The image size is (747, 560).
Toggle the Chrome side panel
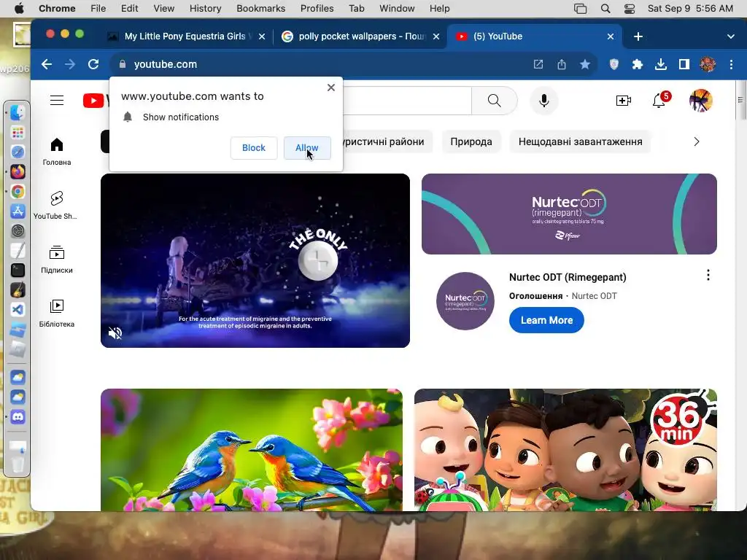[x=684, y=64]
